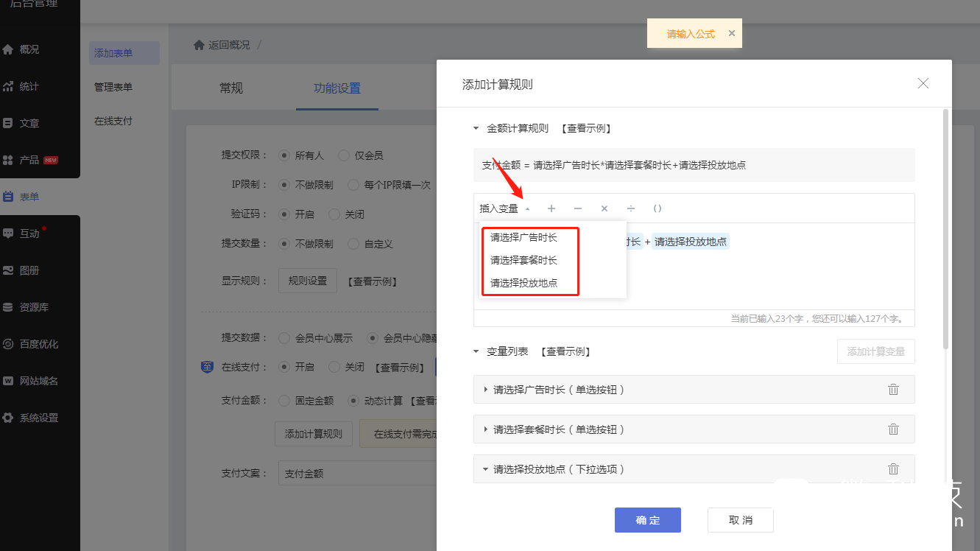Open the 插入变量 dropdown

coord(504,208)
